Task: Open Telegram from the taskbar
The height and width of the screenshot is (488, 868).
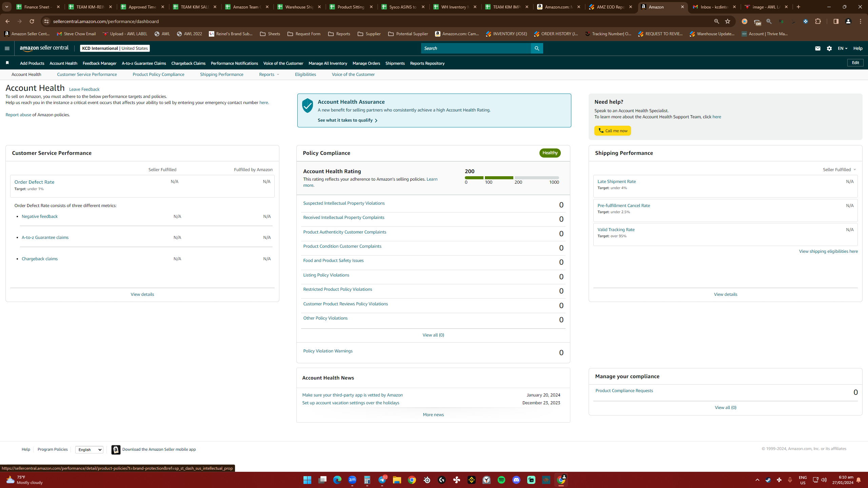Action: tap(382, 480)
